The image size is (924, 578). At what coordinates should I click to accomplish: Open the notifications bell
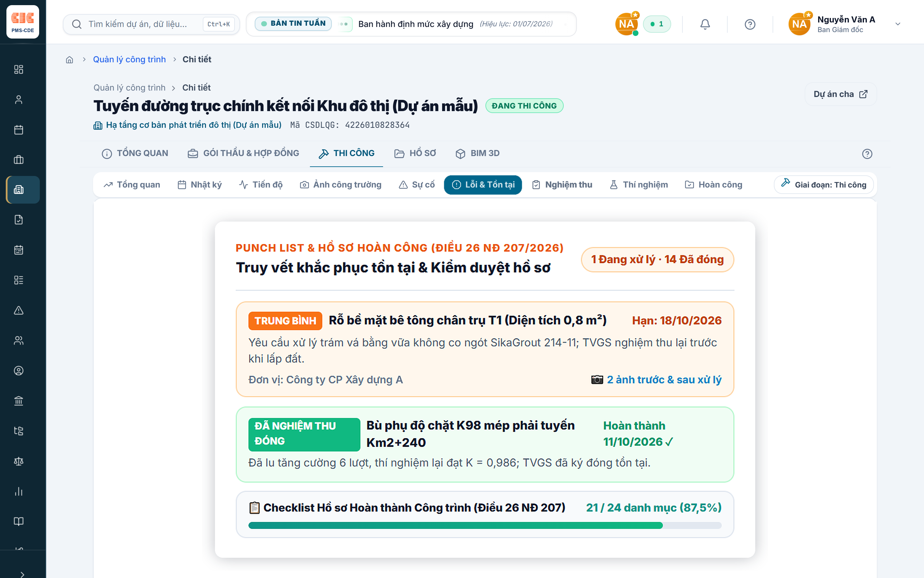coord(705,24)
